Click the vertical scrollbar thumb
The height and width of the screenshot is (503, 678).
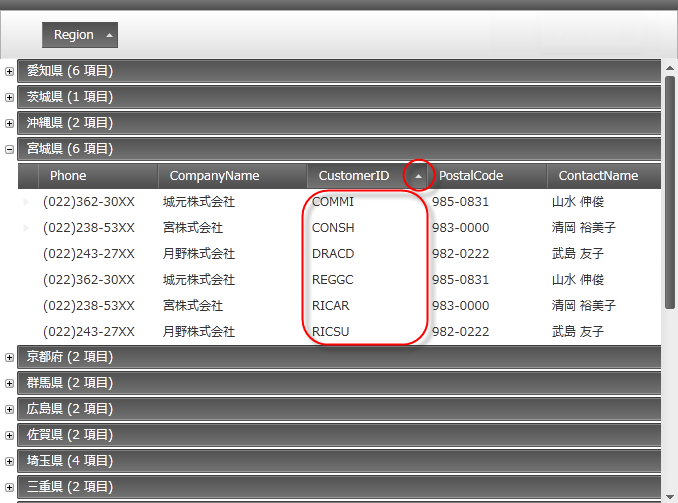coord(670,190)
